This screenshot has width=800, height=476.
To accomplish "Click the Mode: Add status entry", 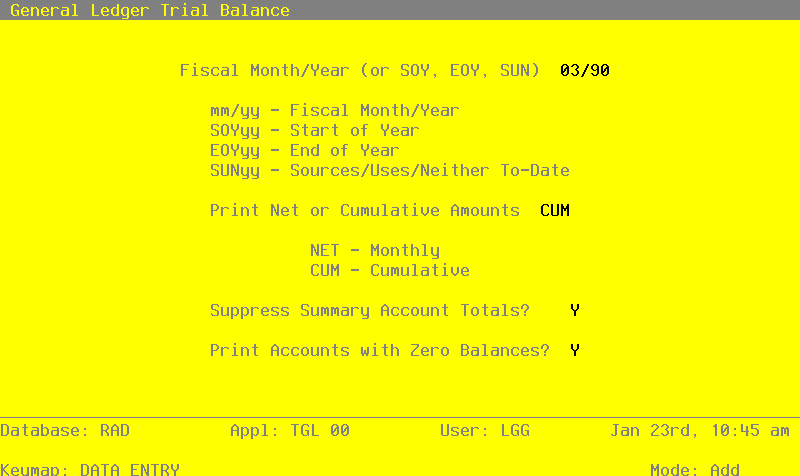I will [x=695, y=469].
